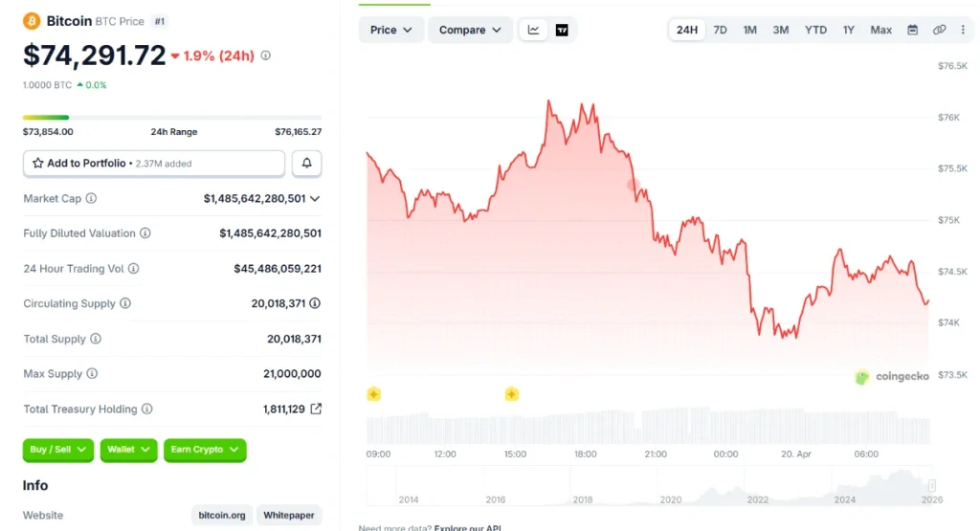Click the price alert bell icon
The width and height of the screenshot is (980, 531).
click(x=306, y=164)
